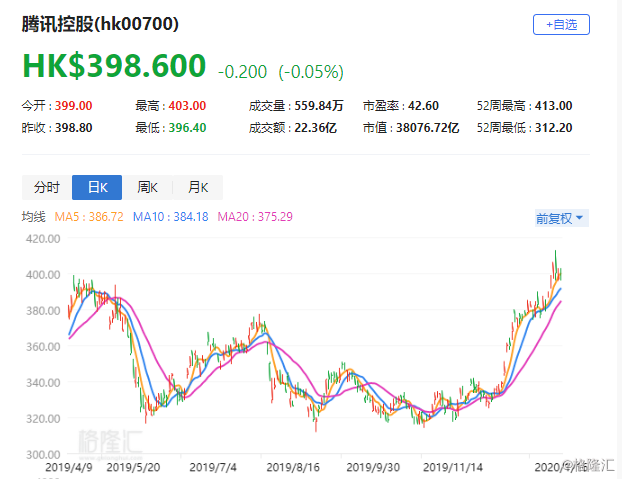
Task: Click the 昨收 value 398.80
Action: [x=73, y=128]
